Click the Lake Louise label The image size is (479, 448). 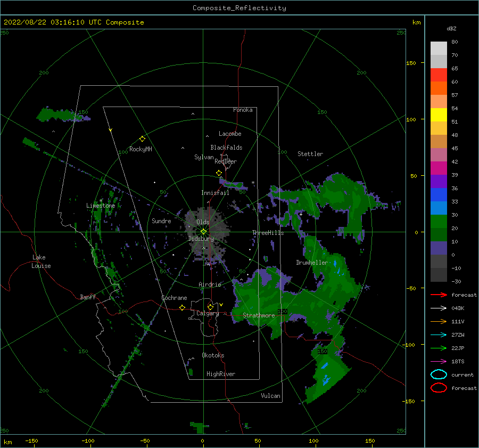pos(41,262)
